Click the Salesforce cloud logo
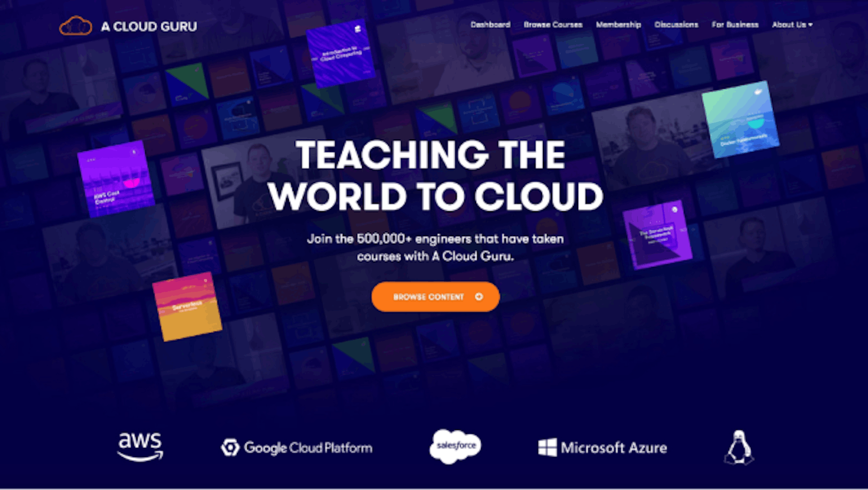 [x=455, y=446]
